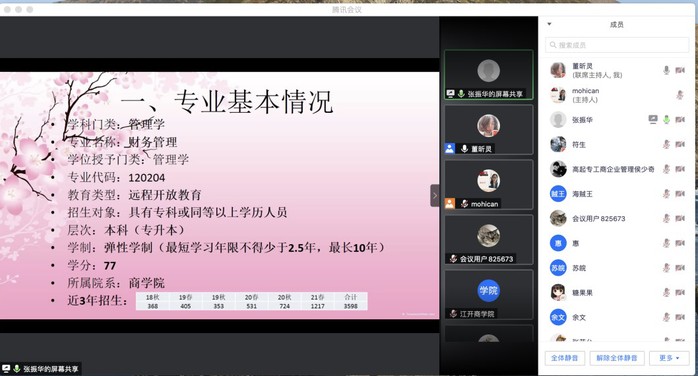Click screen share icon beside 张振华
The image size is (698, 376).
click(x=653, y=119)
